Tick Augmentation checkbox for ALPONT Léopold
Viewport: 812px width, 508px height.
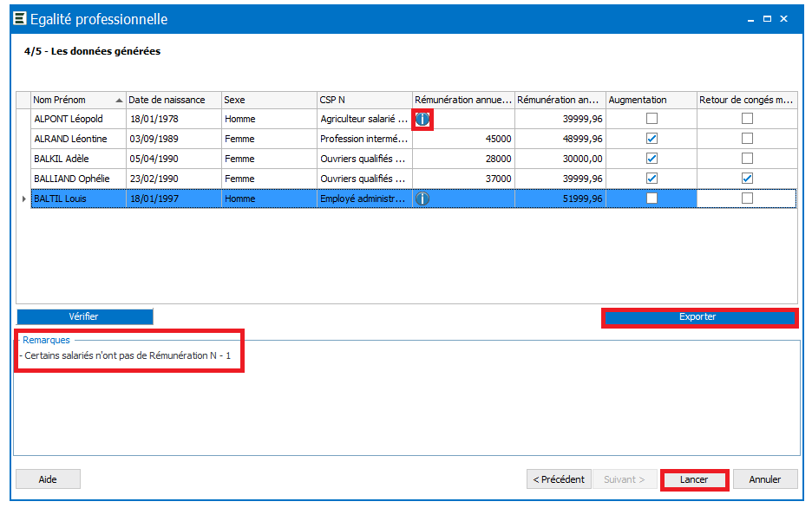[652, 119]
